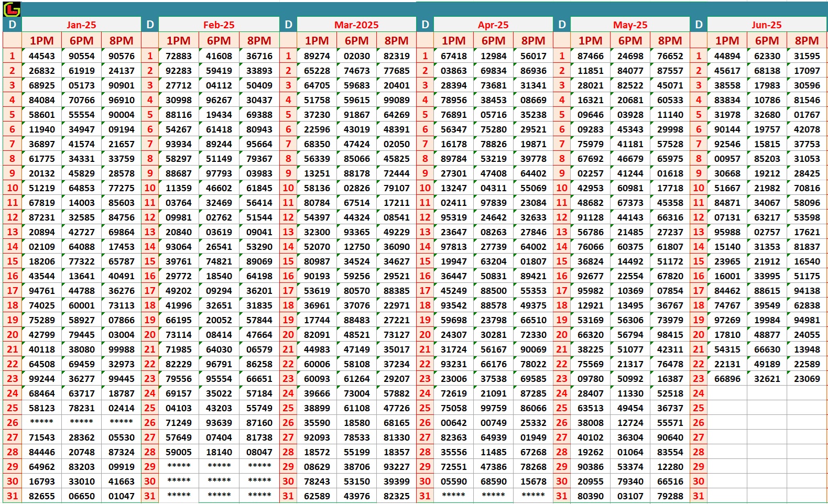This screenshot has width=828, height=504.
Task: Select Mar 31 8PM value 82325
Action: point(397,496)
